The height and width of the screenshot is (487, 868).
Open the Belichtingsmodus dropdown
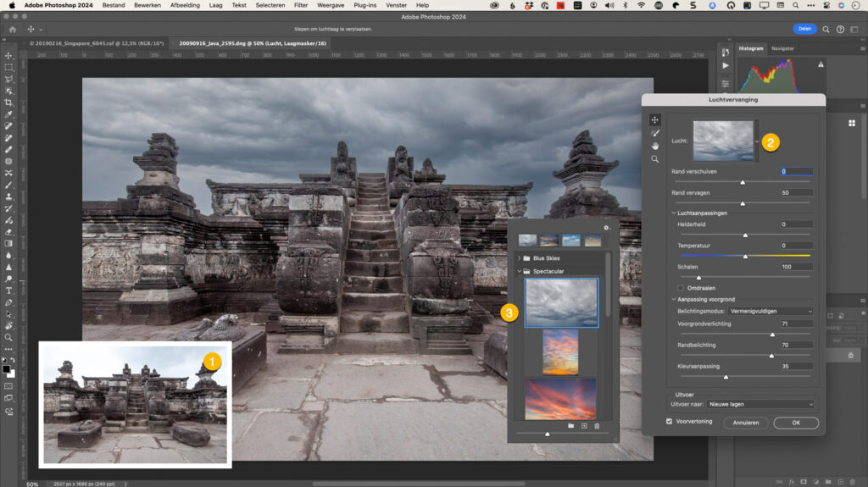(x=770, y=311)
